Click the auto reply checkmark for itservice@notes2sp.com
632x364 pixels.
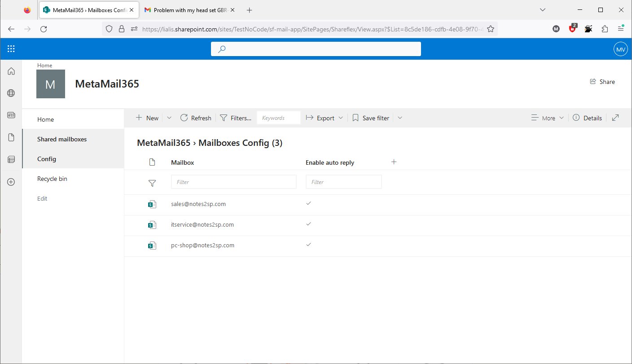pos(308,224)
